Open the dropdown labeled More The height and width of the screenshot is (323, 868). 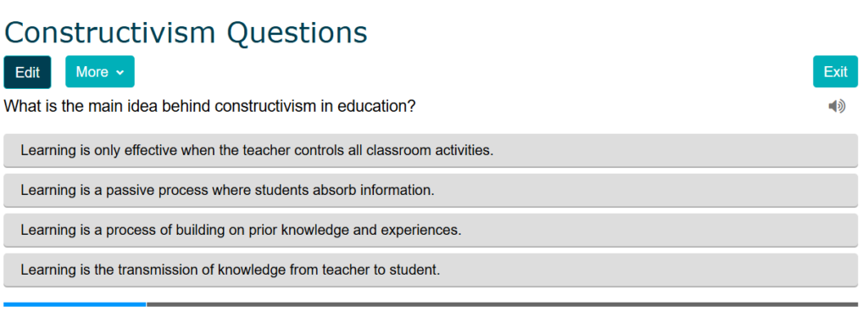100,72
